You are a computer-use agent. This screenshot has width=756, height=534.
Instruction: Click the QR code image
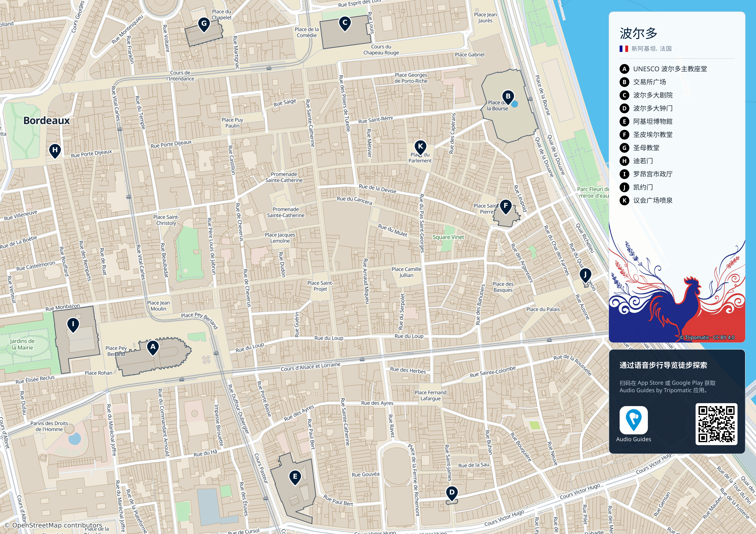coord(716,424)
